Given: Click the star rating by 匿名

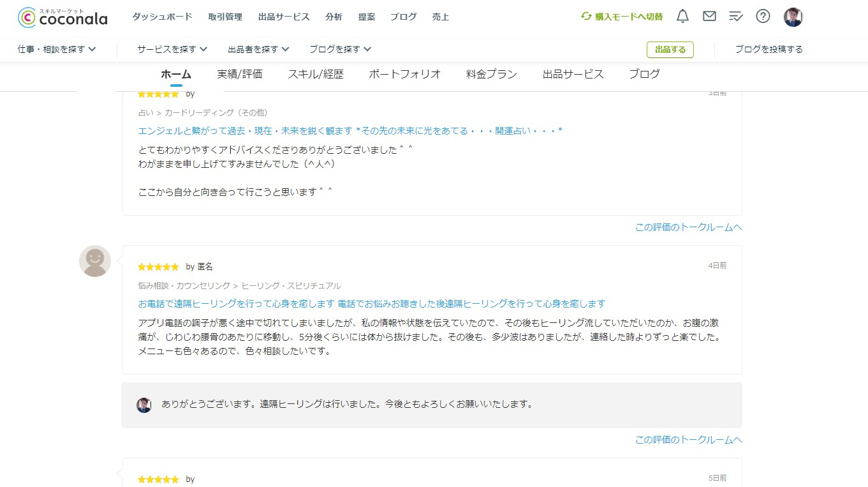Looking at the screenshot, I should 158,267.
